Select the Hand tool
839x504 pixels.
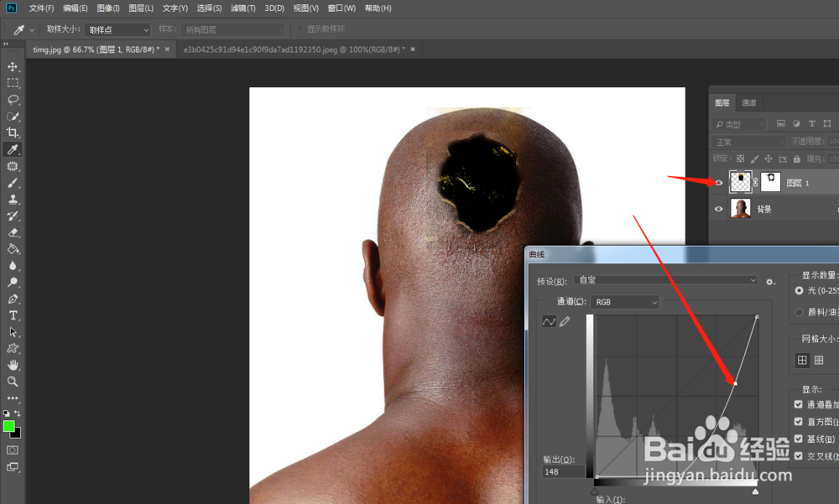[13, 366]
